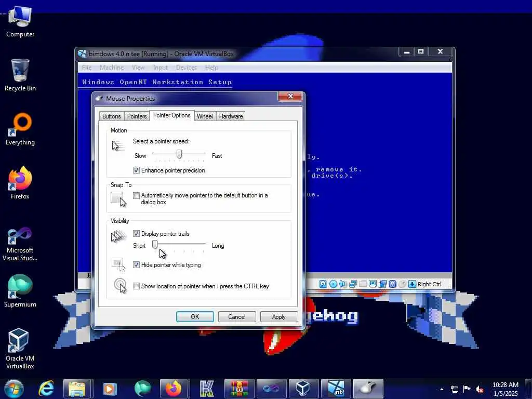This screenshot has height=399, width=532.
Task: Open the VirtualBox Help menu
Action: (x=211, y=68)
